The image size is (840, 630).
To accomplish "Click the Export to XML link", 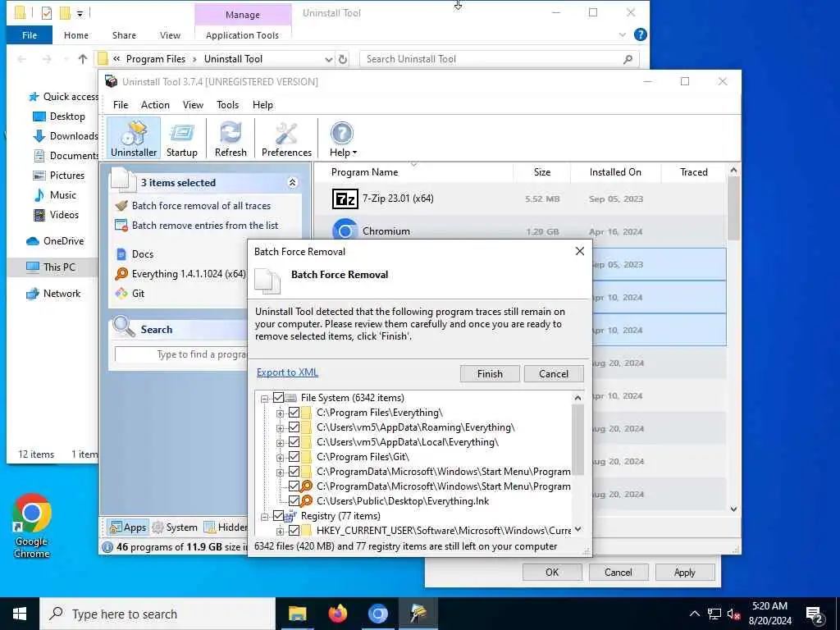I will [x=287, y=372].
